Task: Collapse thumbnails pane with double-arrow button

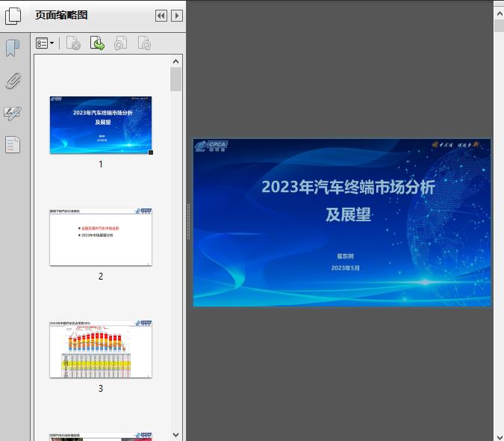Action: [x=161, y=16]
